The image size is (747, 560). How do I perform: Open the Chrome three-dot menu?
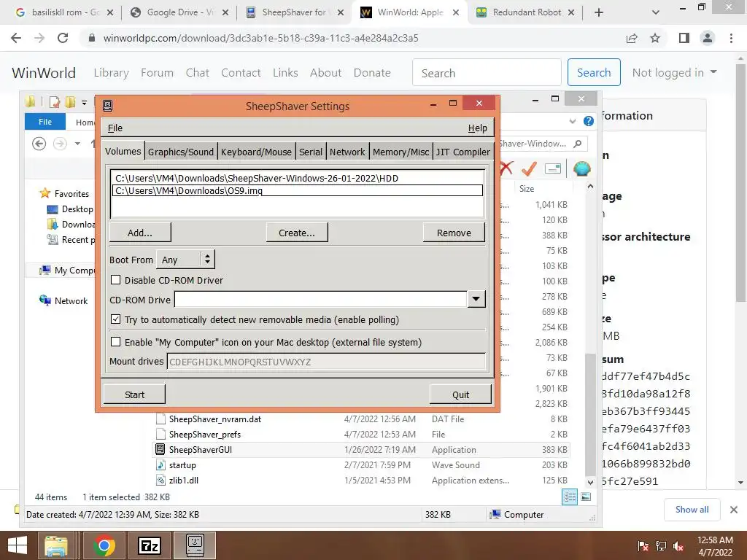pyautogui.click(x=731, y=38)
